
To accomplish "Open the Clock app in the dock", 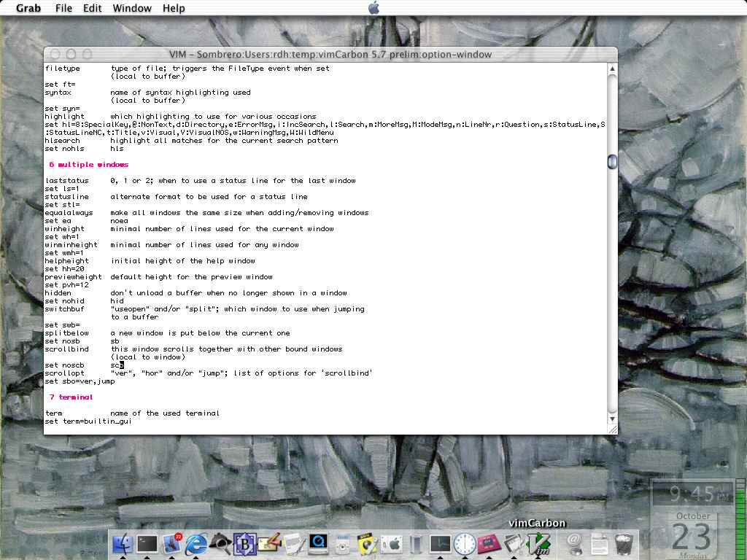I will [465, 543].
